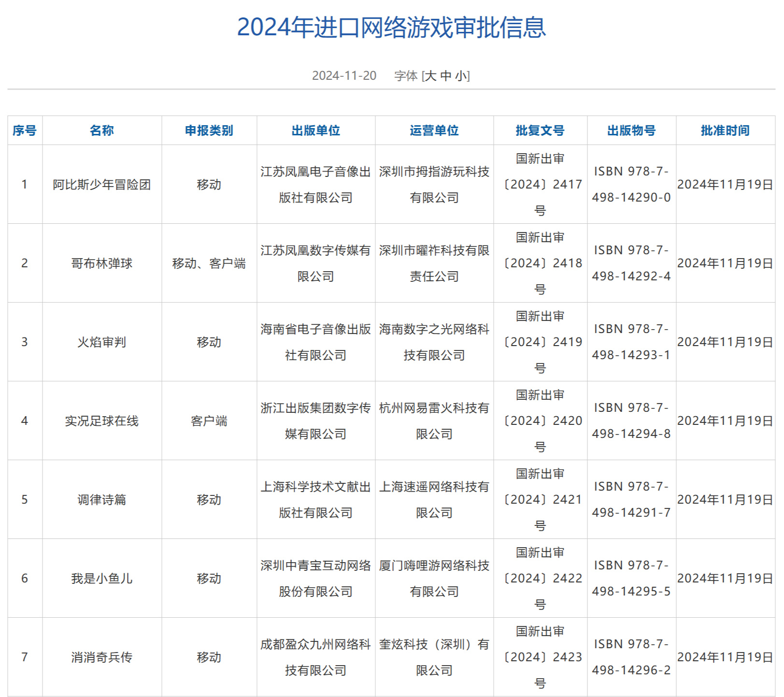Click 移动 category in 我是小鱼儿 row
This screenshot has width=784, height=697.
[209, 579]
